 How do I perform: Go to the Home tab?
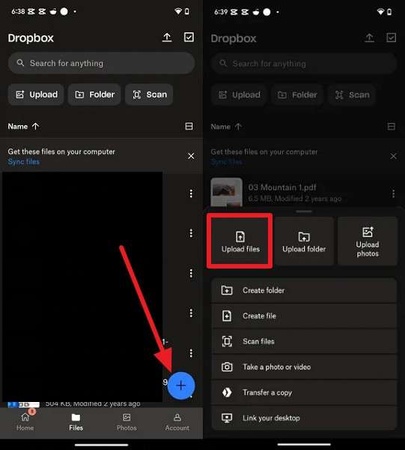coord(25,422)
